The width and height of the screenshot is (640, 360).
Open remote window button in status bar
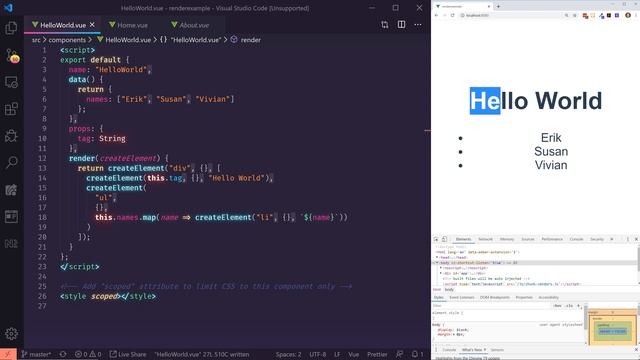click(x=8, y=354)
